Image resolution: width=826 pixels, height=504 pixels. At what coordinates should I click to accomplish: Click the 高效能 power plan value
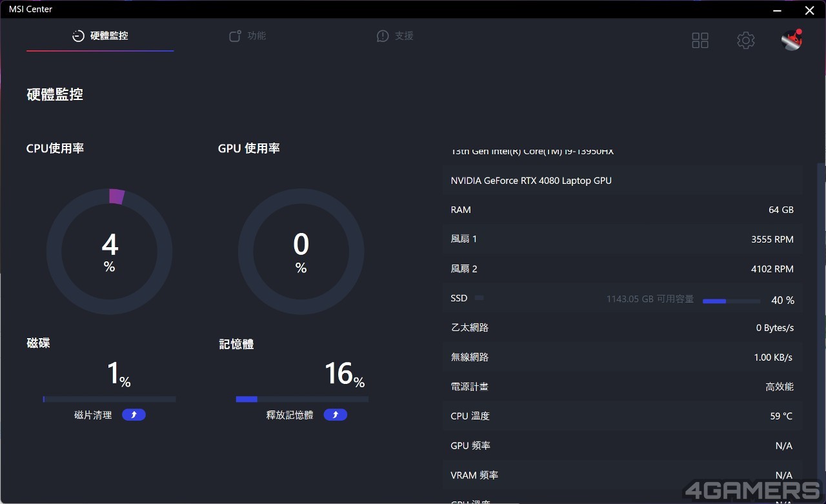(780, 387)
